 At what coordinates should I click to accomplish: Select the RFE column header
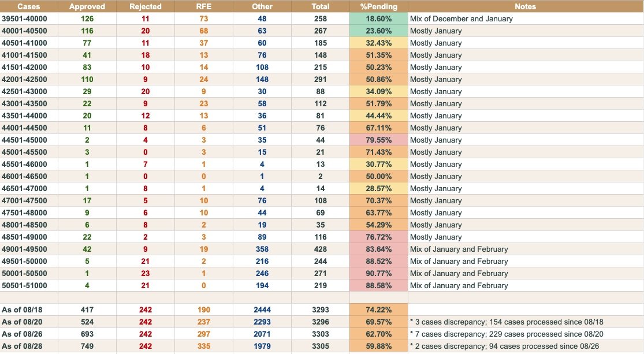pos(204,6)
